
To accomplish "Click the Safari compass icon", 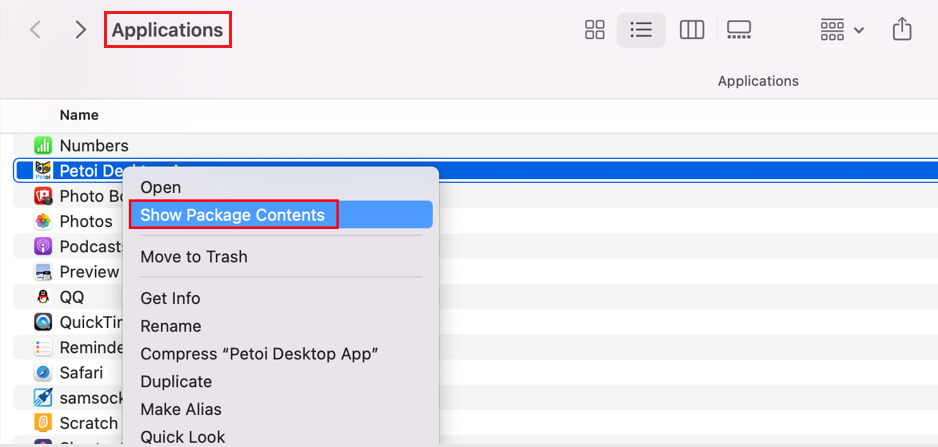I will (43, 373).
